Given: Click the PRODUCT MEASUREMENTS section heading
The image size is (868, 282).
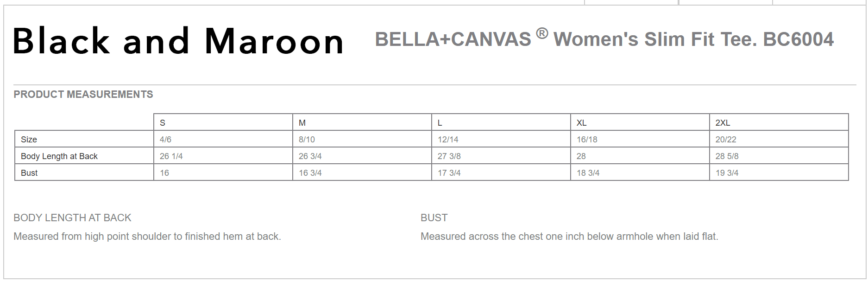Looking at the screenshot, I should 83,95.
